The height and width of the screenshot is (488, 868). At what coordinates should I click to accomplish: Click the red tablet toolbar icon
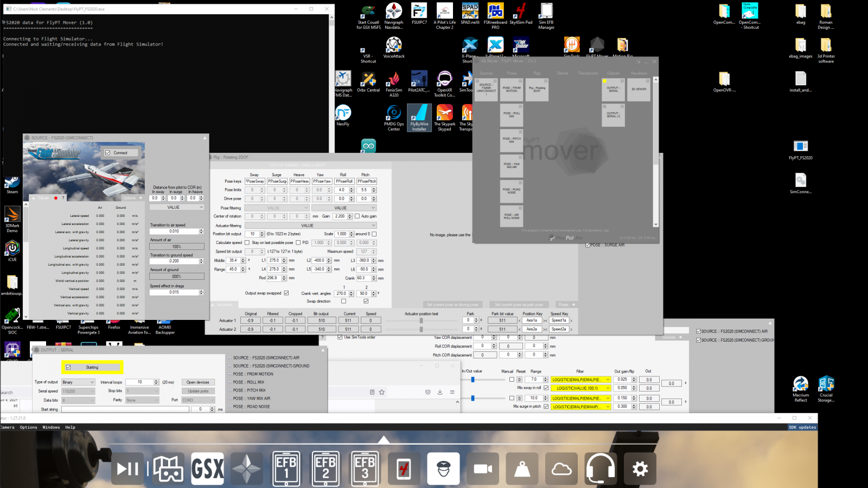[x=404, y=468]
